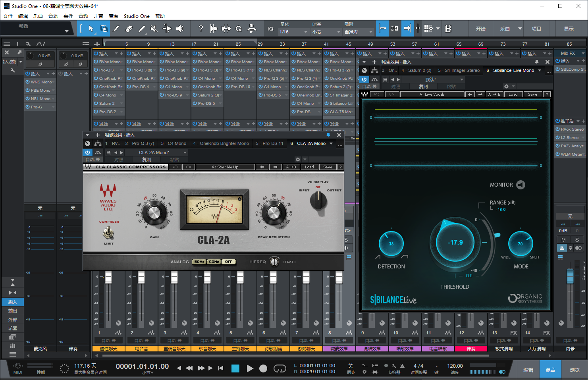Set the ANALOG mode to OFF
This screenshot has width=588, height=380.
(229, 262)
